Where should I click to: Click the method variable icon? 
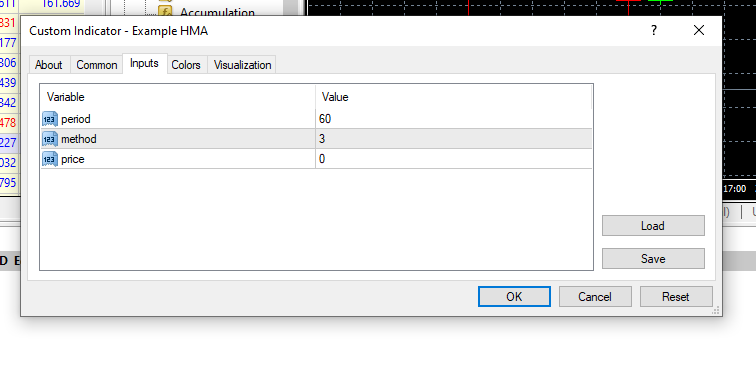pyautogui.click(x=50, y=139)
